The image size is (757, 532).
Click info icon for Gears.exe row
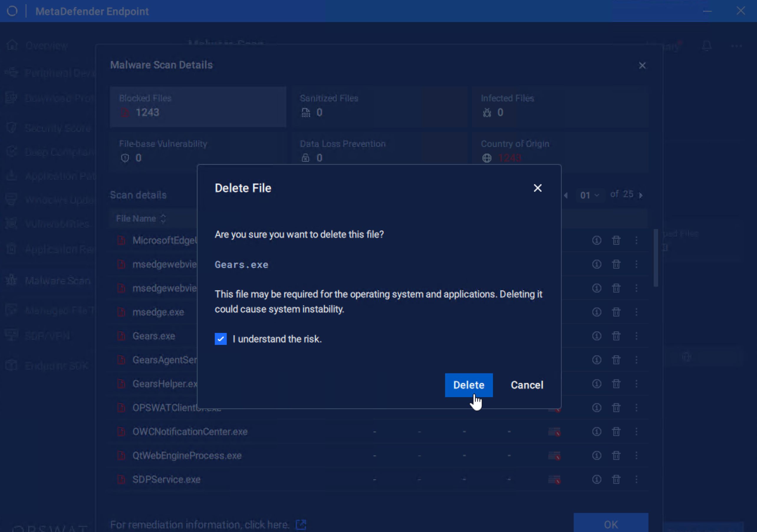[x=596, y=336]
